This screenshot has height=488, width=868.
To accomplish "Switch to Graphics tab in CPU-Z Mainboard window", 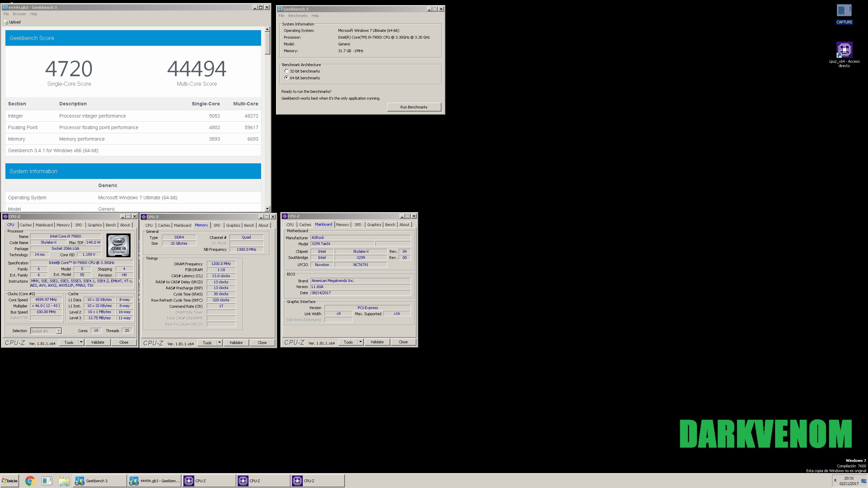I will point(374,225).
